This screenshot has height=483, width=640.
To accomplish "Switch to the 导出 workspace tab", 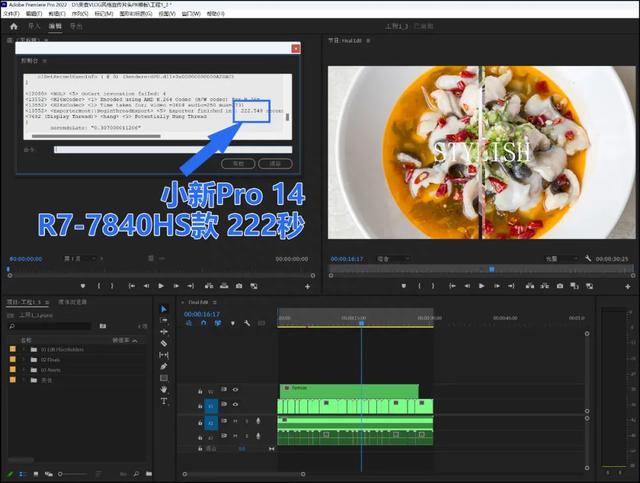I will click(76, 27).
